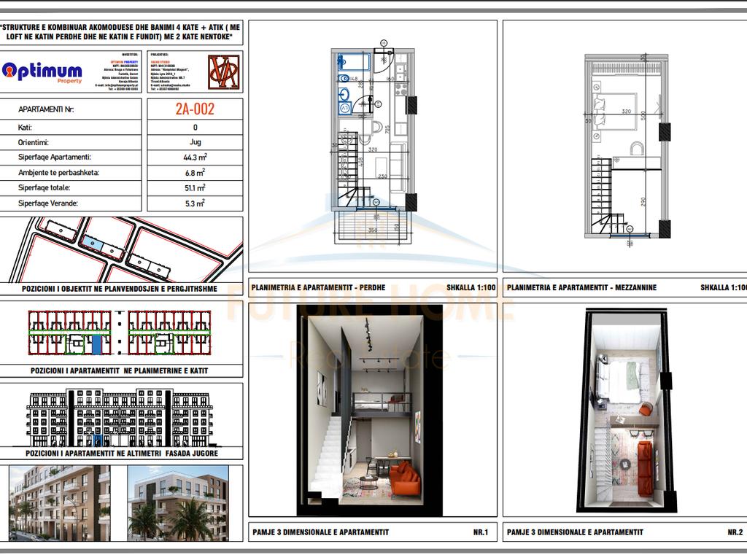Image resolution: width=747 pixels, height=560 pixels.
Task: Click the VA architect studio logo
Action: point(224,71)
